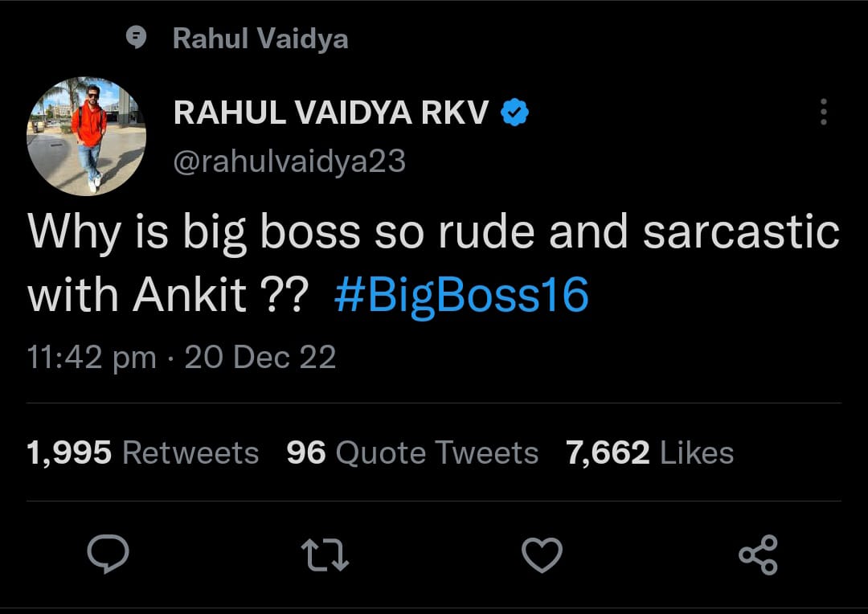
Task: Open the circular profile photo
Action: click(86, 136)
